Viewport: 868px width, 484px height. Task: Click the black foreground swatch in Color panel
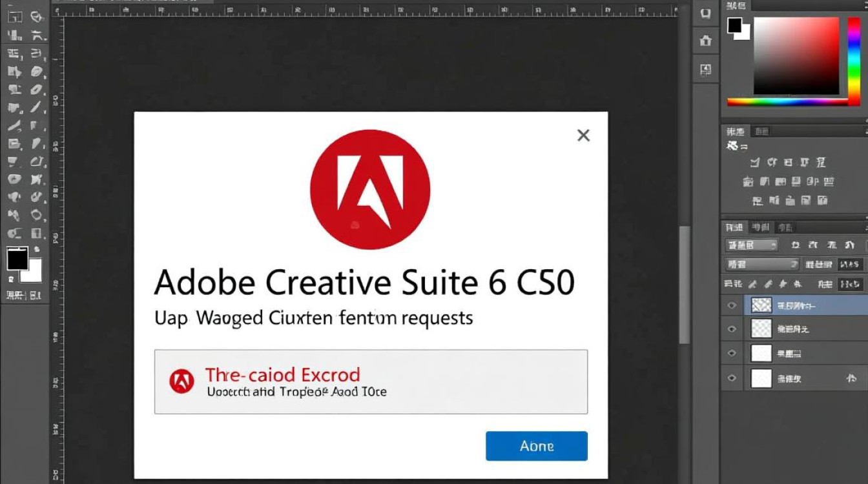(x=734, y=25)
